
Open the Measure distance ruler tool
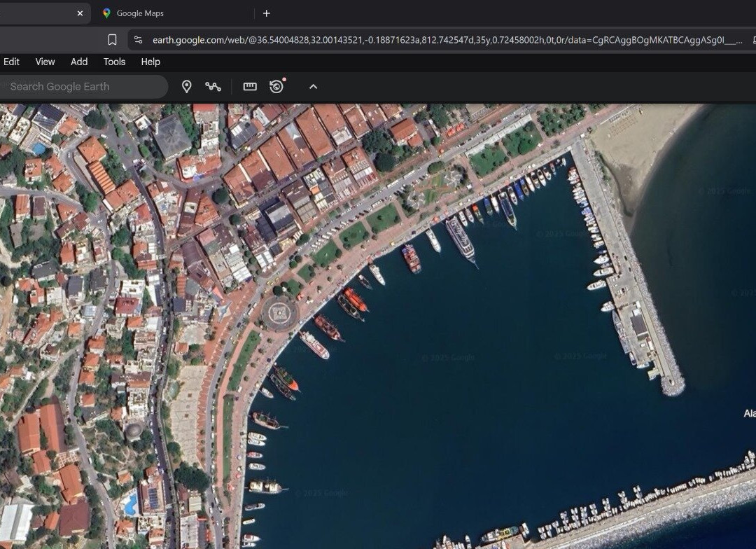250,86
